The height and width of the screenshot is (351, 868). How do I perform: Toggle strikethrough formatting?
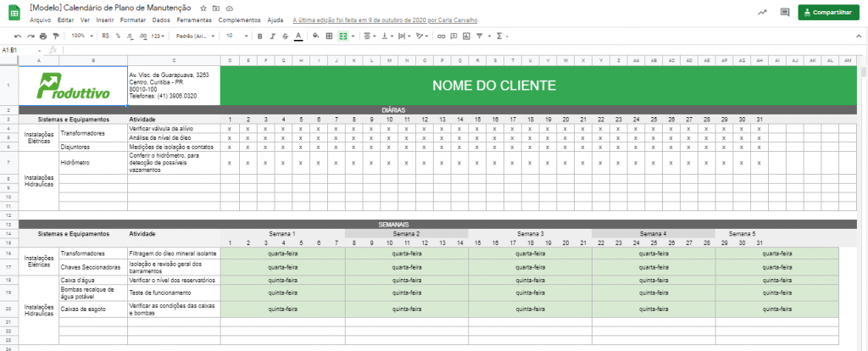coord(285,36)
